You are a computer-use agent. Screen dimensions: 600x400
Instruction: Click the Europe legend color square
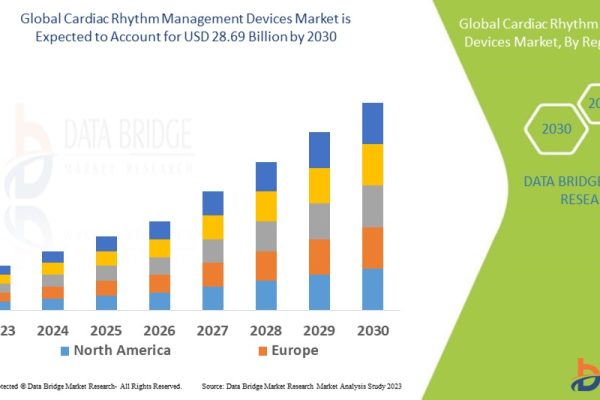point(263,351)
